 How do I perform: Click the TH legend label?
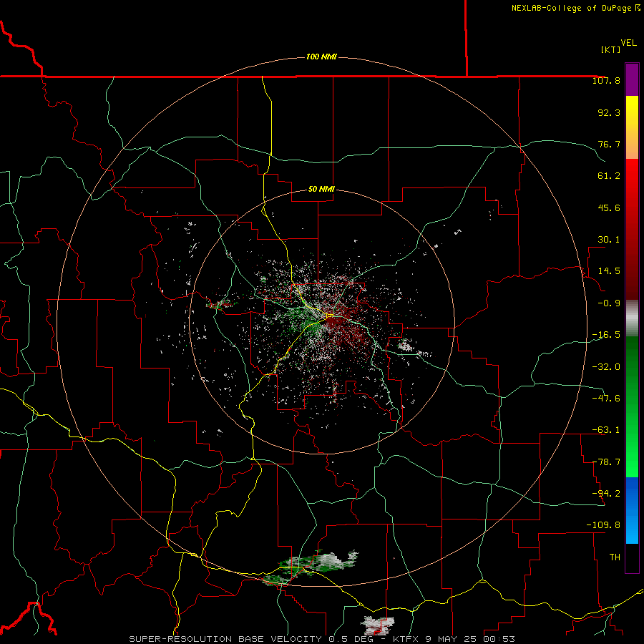tap(615, 557)
